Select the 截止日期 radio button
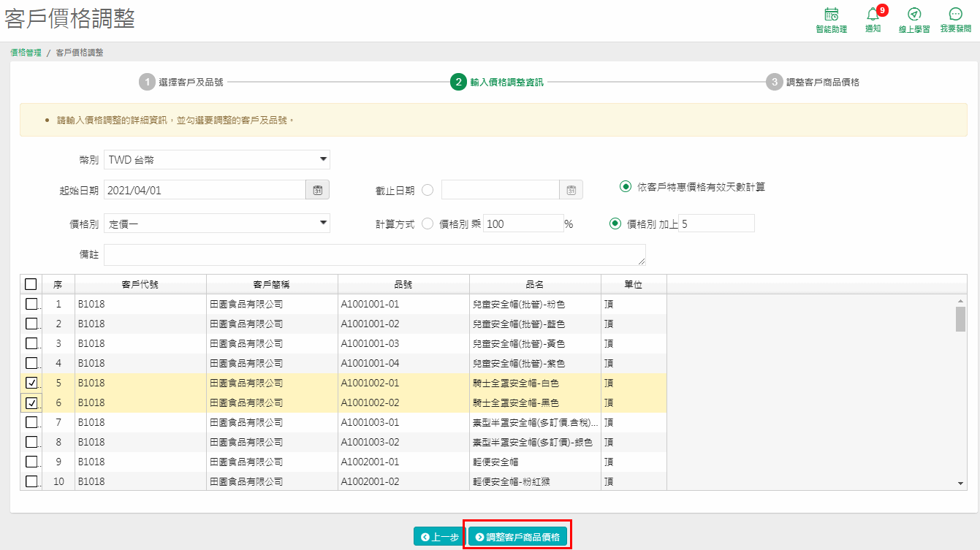The width and height of the screenshot is (980, 550). tap(428, 190)
